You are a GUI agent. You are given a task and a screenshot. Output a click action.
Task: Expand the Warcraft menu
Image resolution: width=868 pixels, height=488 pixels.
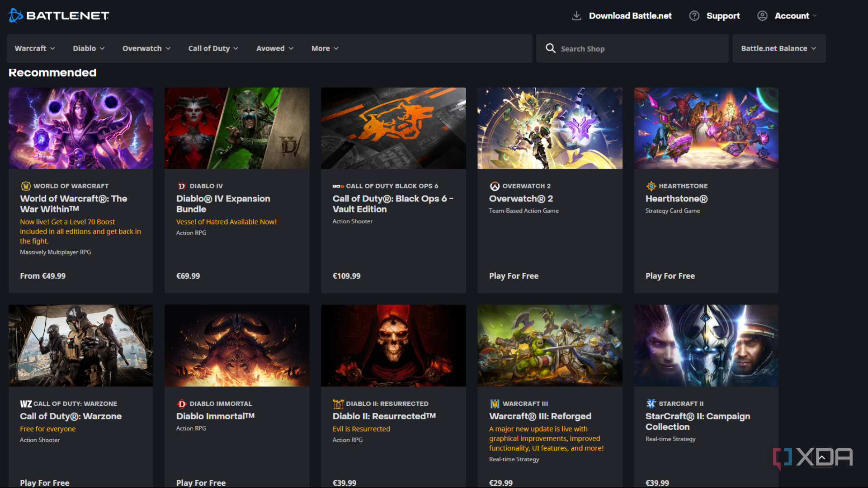click(35, 48)
